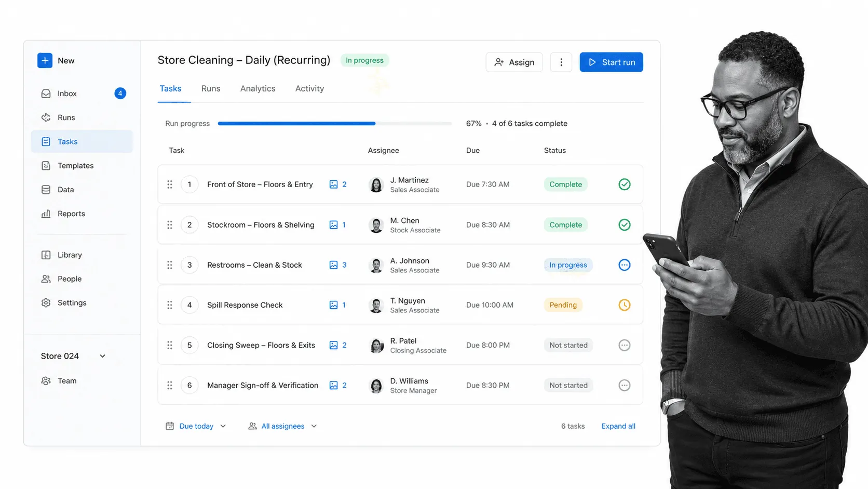This screenshot has height=489, width=868.
Task: Switch to the Runs tab
Action: point(211,89)
